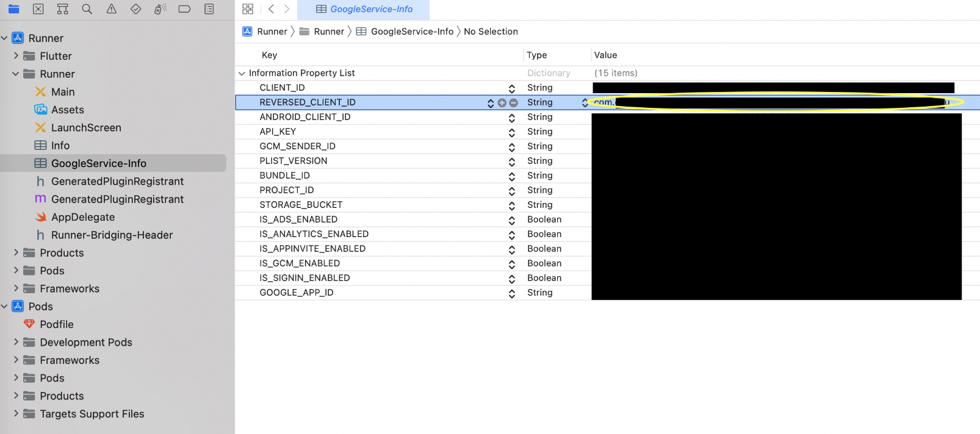The width and height of the screenshot is (980, 434).
Task: Click Boolean type of IS_SIGNIN_ENABLED
Action: coord(544,278)
